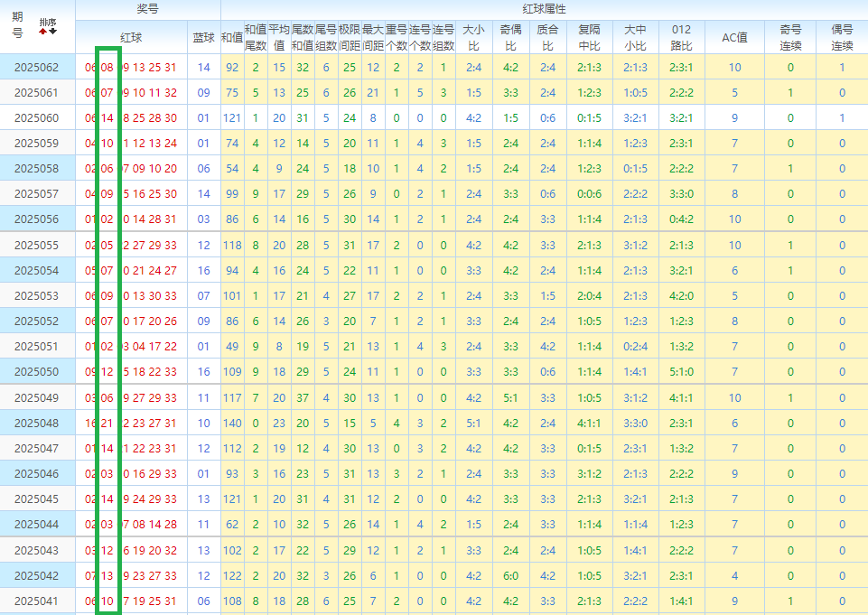Select issue number 2025041

click(36, 601)
